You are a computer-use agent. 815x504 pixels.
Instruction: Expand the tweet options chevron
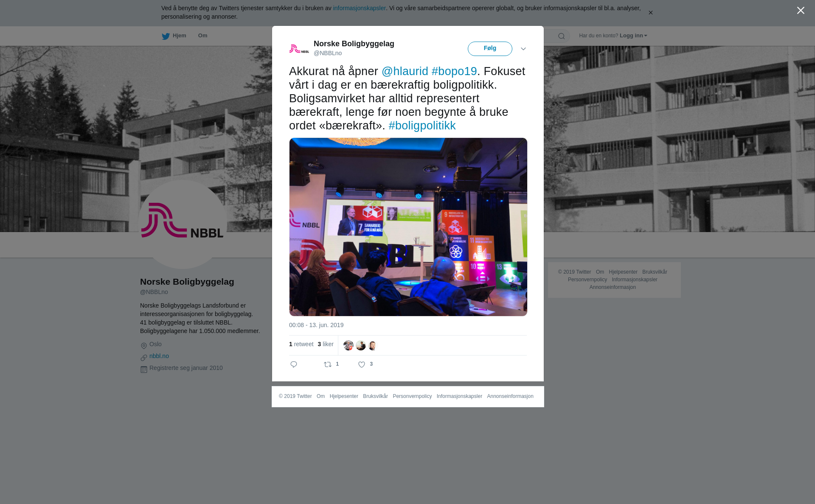click(x=523, y=49)
